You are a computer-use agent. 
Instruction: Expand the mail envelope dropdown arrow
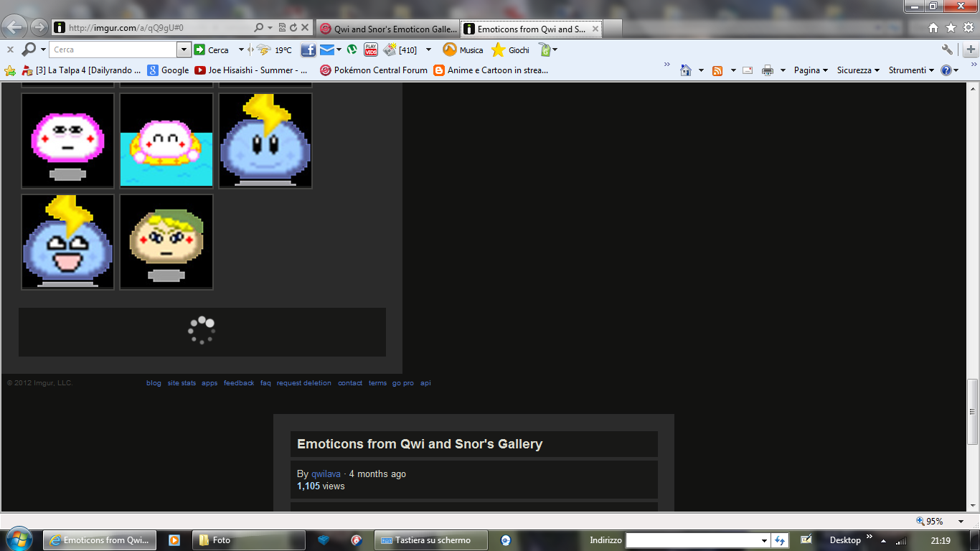click(x=339, y=50)
